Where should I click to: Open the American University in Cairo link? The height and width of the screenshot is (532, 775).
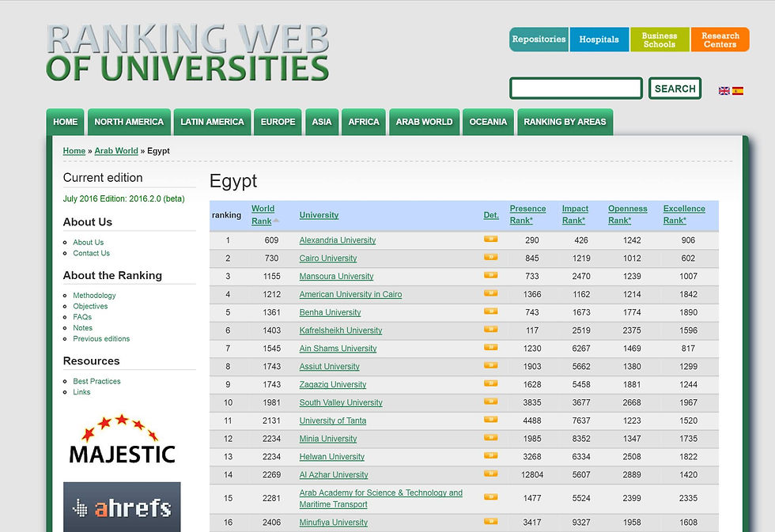(x=350, y=294)
